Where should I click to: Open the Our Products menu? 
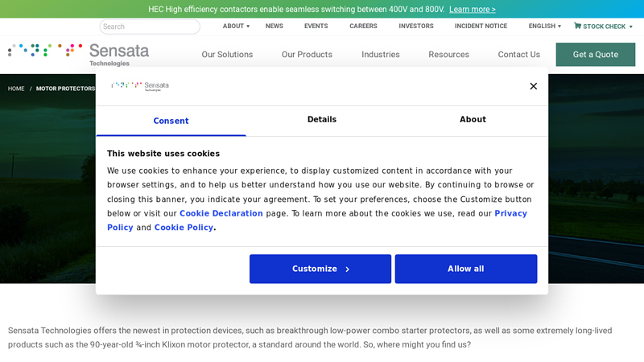307,55
